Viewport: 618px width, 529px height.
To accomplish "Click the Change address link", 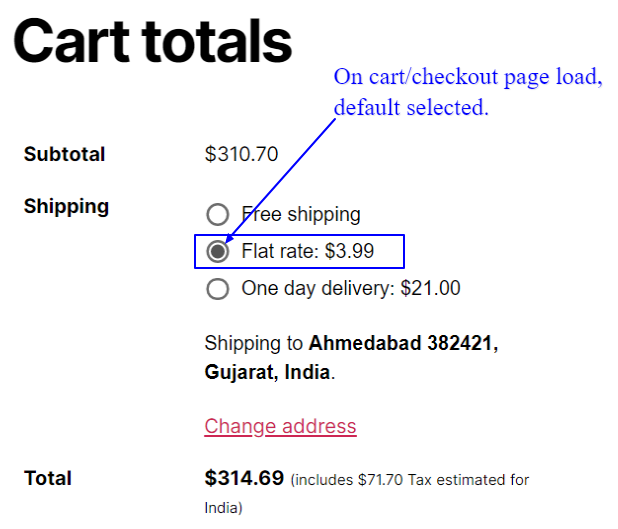I will tap(280, 426).
